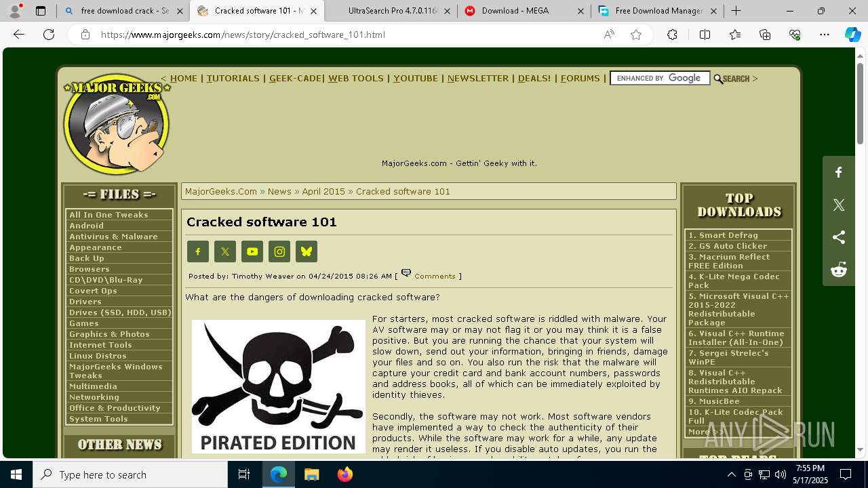The height and width of the screenshot is (488, 868).
Task: Switch to Free Download Manager tab
Action: pyautogui.click(x=658, y=11)
